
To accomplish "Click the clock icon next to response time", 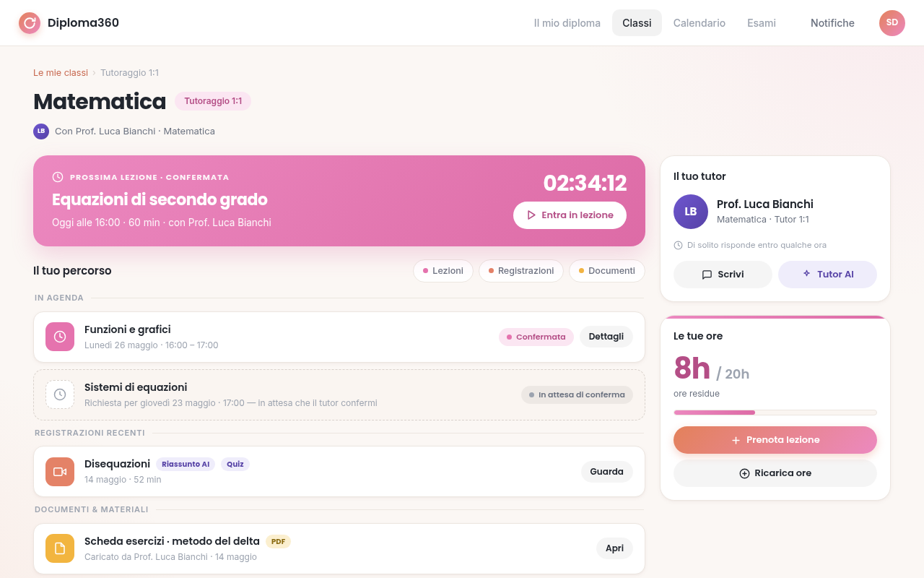I will coord(679,246).
